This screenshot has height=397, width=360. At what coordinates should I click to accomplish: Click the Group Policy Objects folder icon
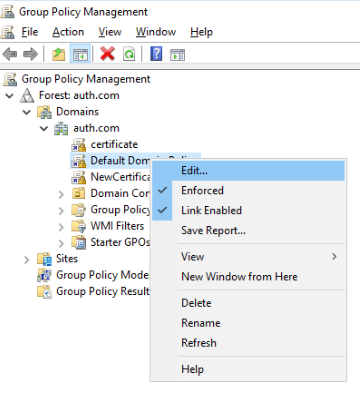click(x=79, y=210)
